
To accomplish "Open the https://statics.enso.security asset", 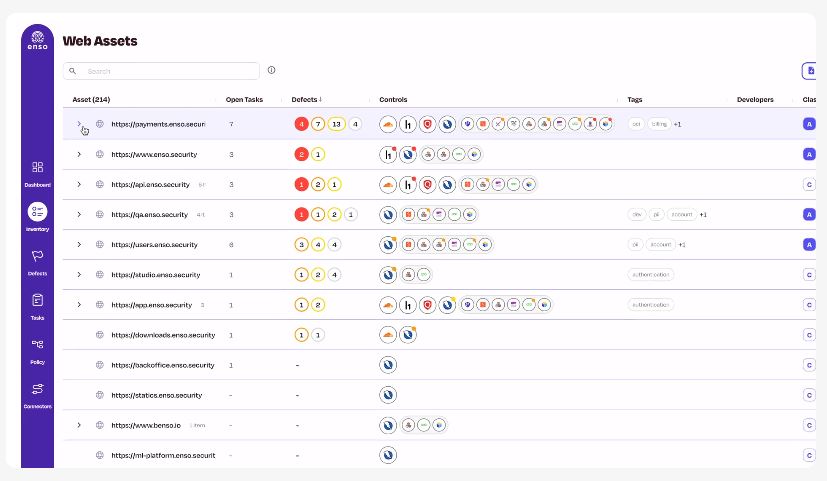I will coord(157,395).
